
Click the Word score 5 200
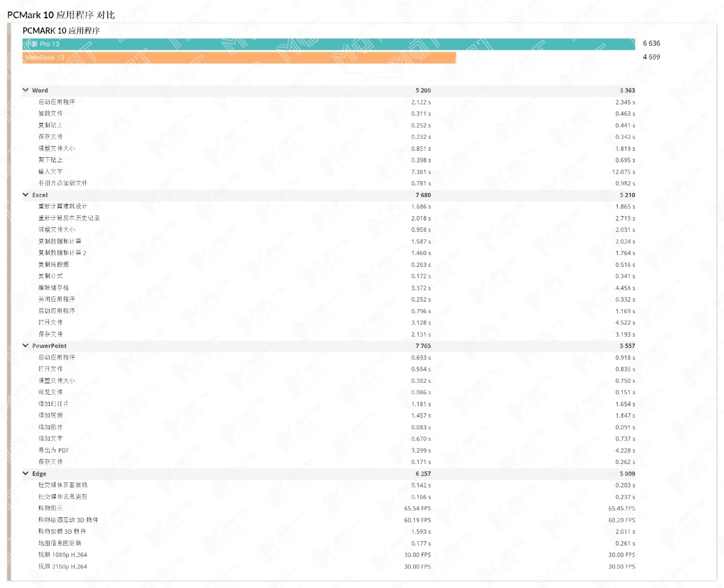pyautogui.click(x=423, y=90)
